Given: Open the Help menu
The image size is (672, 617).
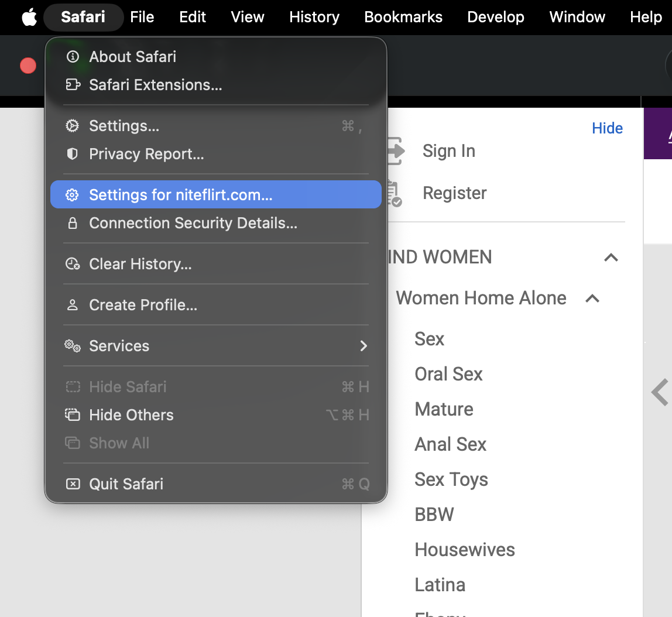Looking at the screenshot, I should click(x=646, y=17).
